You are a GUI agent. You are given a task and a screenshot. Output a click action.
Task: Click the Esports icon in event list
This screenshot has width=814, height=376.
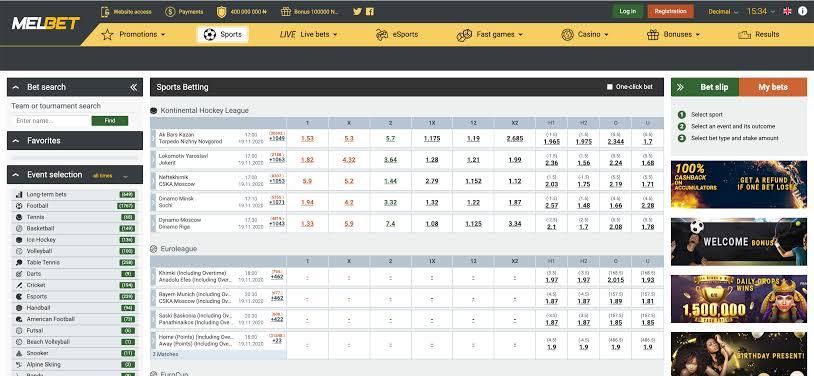(19, 297)
